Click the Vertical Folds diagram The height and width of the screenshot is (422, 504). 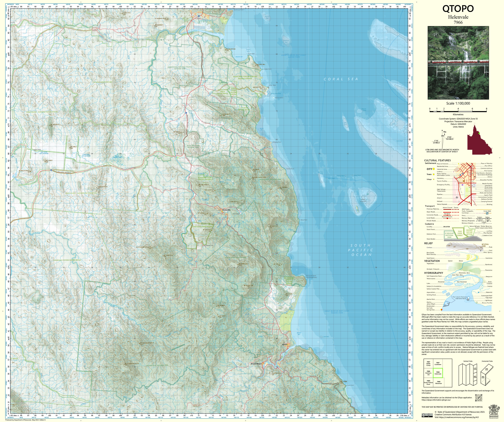(468, 375)
